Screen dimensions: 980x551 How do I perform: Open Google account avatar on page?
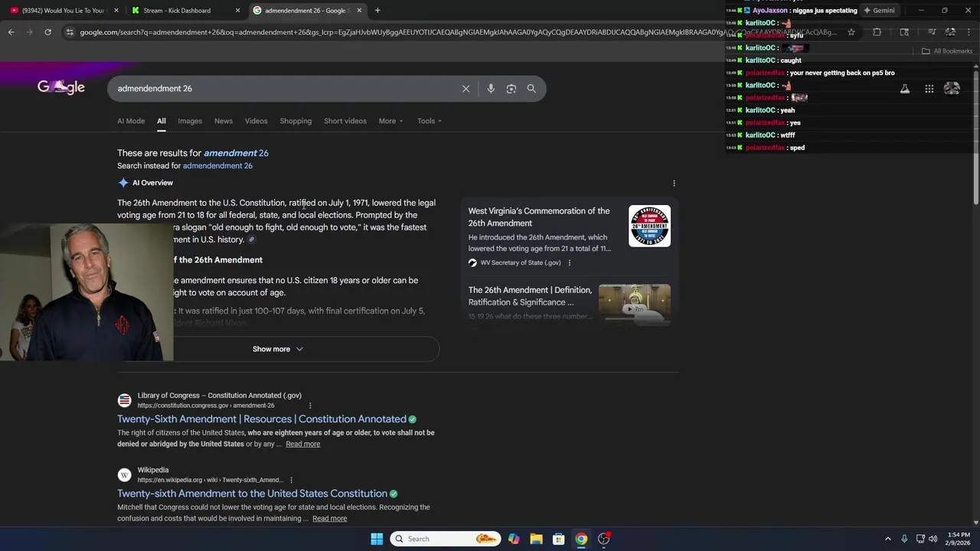click(952, 89)
